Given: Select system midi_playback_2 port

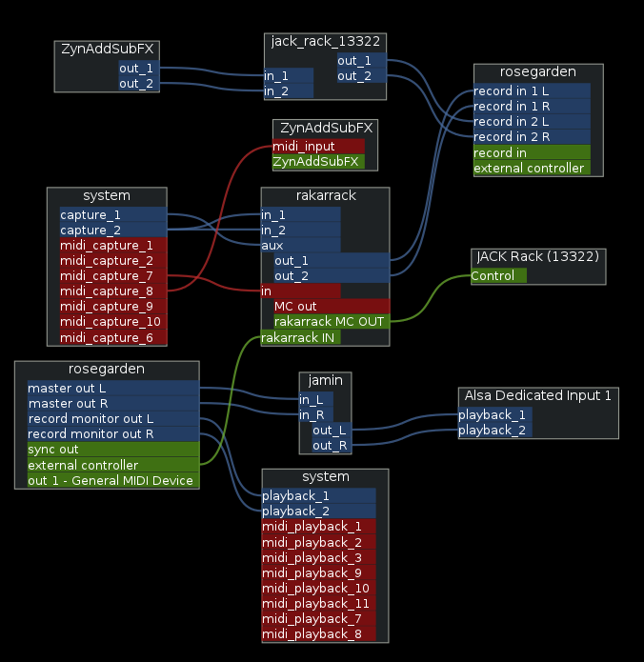Looking at the screenshot, I should click(319, 542).
